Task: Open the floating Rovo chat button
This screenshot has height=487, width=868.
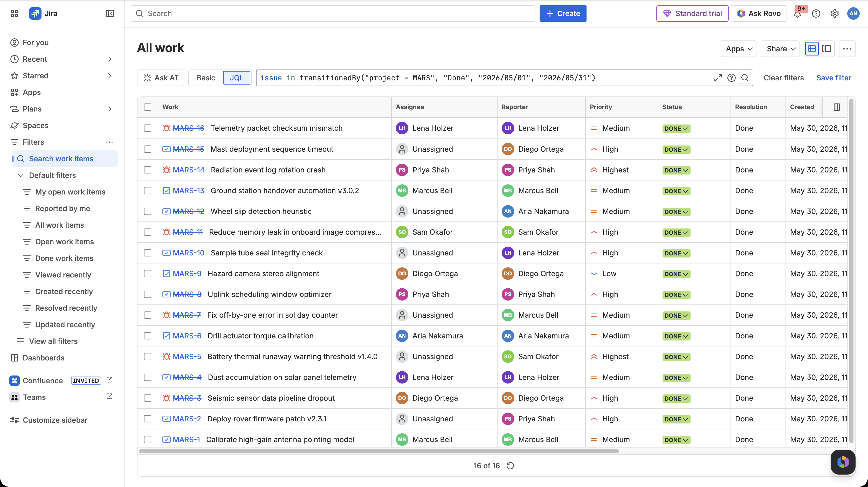Action: pos(843,462)
